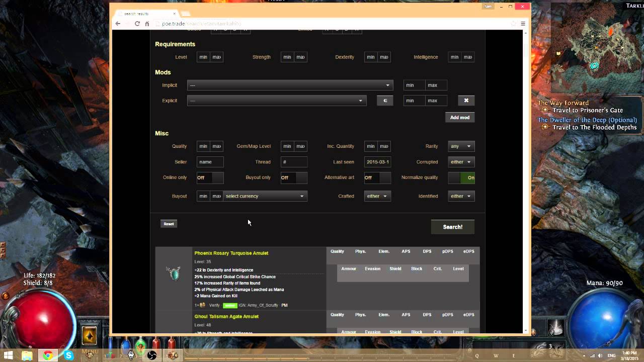Open the Ghoul Talisman Agate Amulet listing

coord(226,316)
